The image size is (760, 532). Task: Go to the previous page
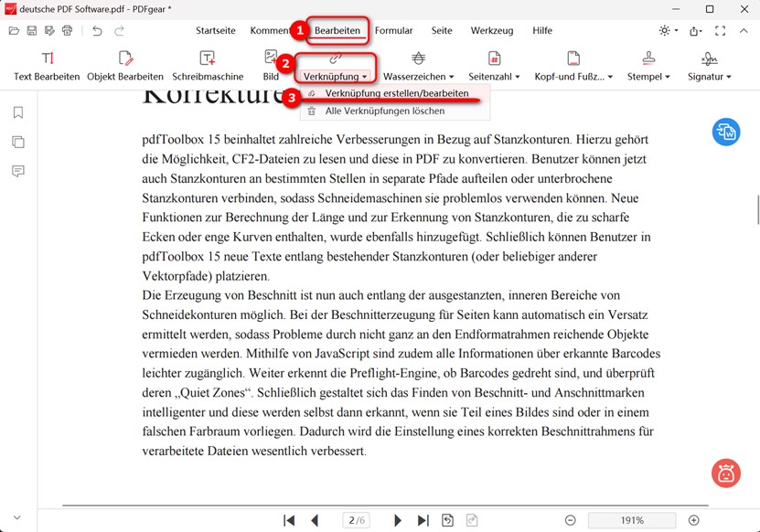315,520
